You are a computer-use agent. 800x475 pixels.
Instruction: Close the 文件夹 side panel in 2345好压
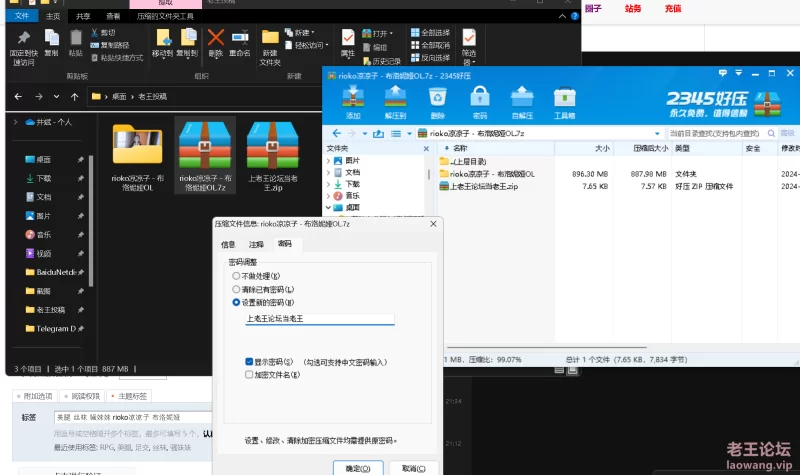point(427,148)
